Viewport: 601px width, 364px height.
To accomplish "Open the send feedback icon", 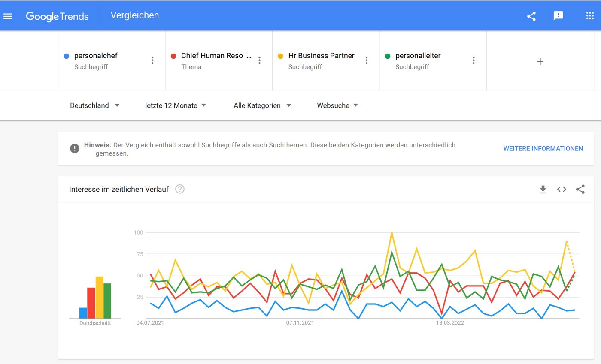I will point(558,16).
